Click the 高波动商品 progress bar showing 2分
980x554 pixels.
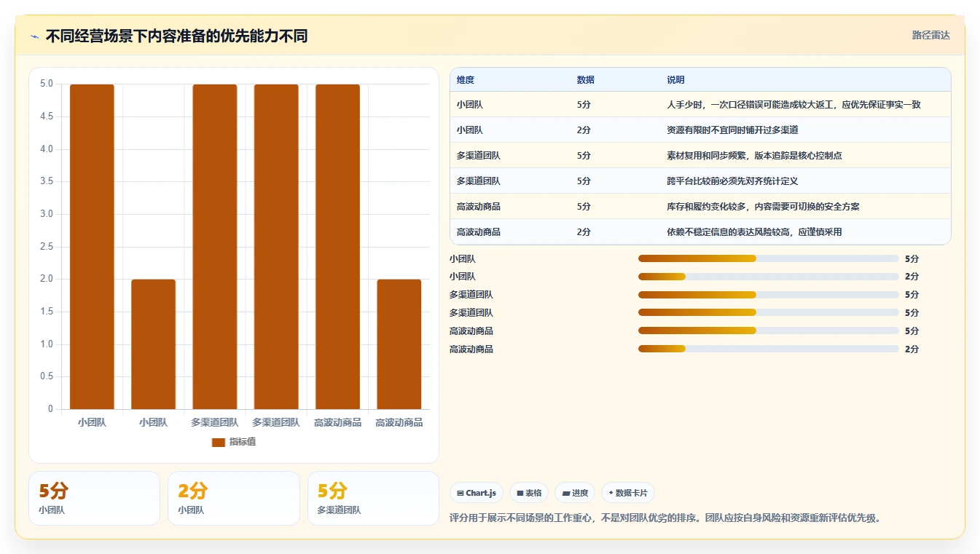pyautogui.click(x=769, y=349)
